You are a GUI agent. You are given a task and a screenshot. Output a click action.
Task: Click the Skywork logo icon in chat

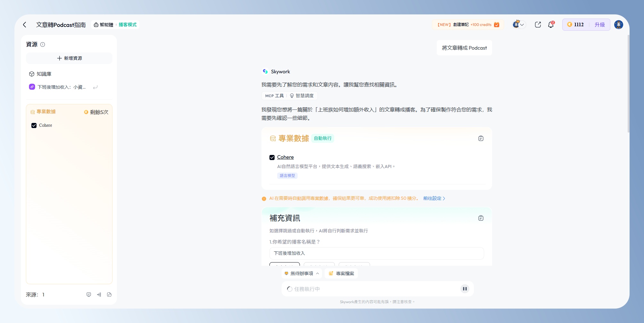[x=265, y=71]
